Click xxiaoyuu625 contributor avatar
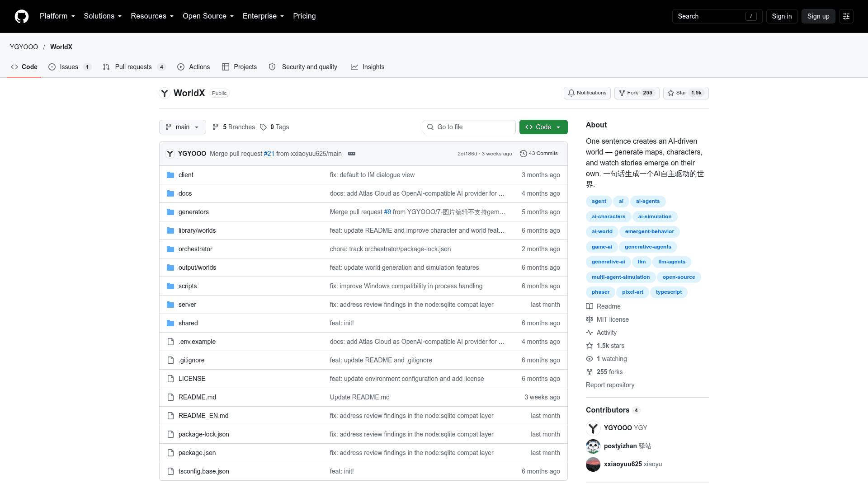 [x=593, y=464]
